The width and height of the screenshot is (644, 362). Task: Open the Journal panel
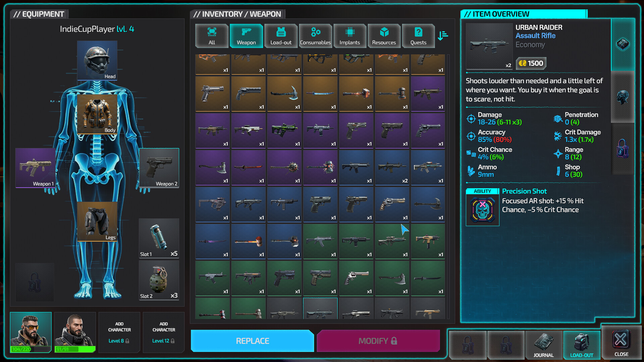(x=543, y=345)
